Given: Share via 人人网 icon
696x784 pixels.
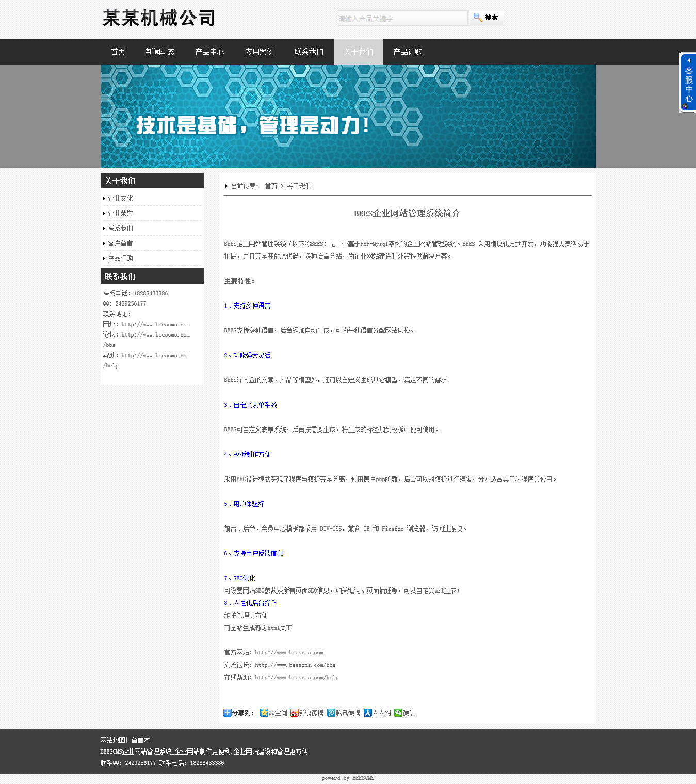Looking at the screenshot, I should pyautogui.click(x=368, y=713).
